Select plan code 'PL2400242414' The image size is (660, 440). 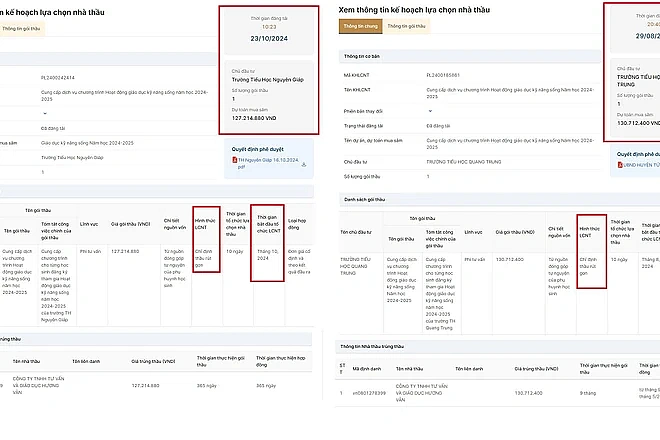point(58,78)
